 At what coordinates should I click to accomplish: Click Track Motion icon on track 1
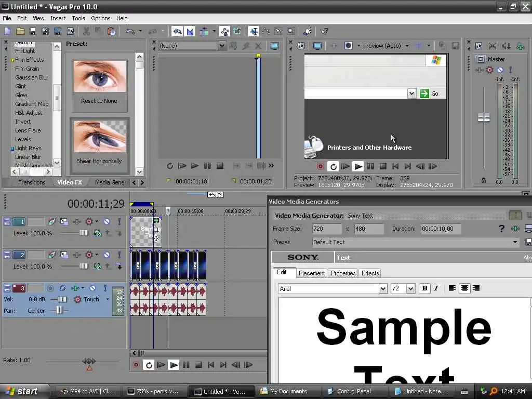coord(64,221)
